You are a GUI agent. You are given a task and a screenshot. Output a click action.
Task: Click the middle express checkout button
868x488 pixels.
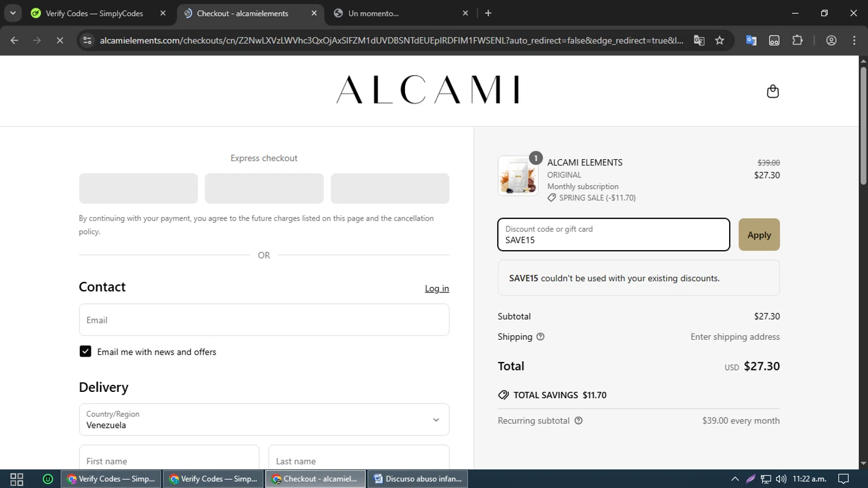[x=264, y=188]
